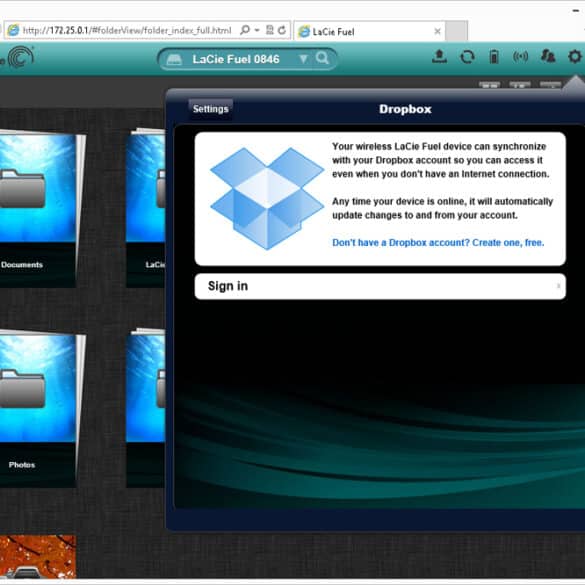Open the address bar dropdown arrow
The image size is (585, 585).
click(x=257, y=30)
